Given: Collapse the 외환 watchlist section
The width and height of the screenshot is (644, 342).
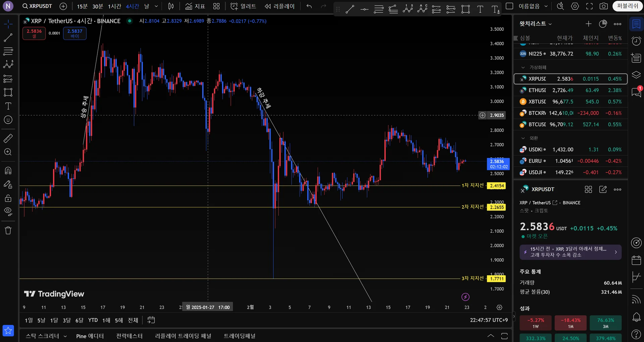Looking at the screenshot, I should point(523,138).
